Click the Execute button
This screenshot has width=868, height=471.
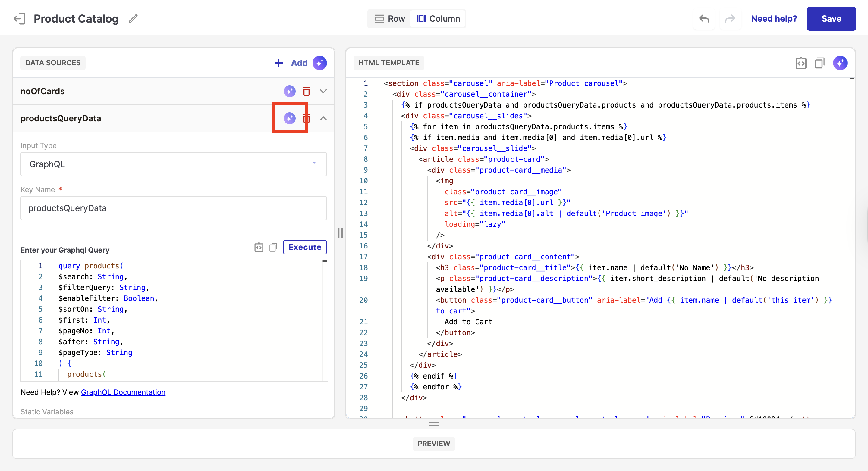click(305, 247)
